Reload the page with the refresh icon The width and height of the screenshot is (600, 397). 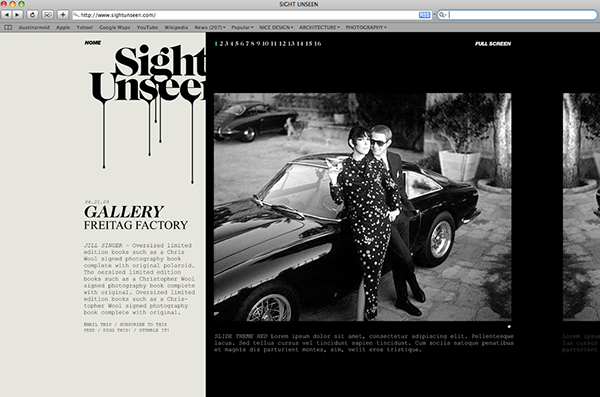(x=33, y=15)
